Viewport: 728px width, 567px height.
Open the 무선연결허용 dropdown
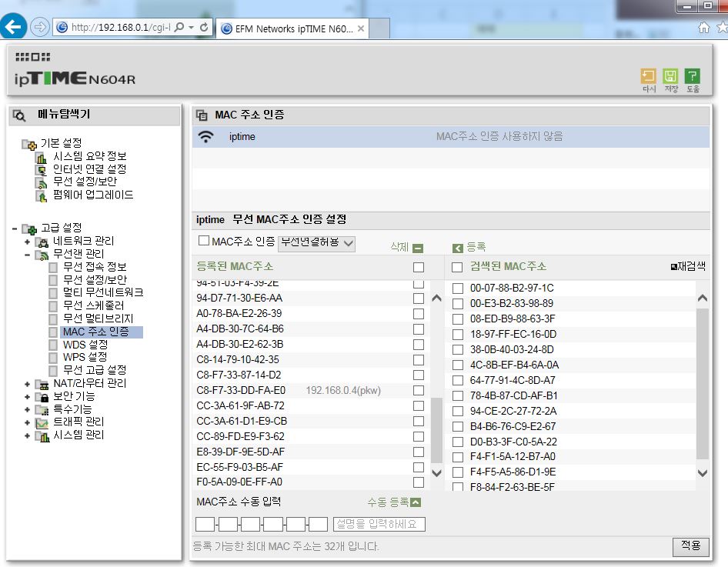pos(316,243)
